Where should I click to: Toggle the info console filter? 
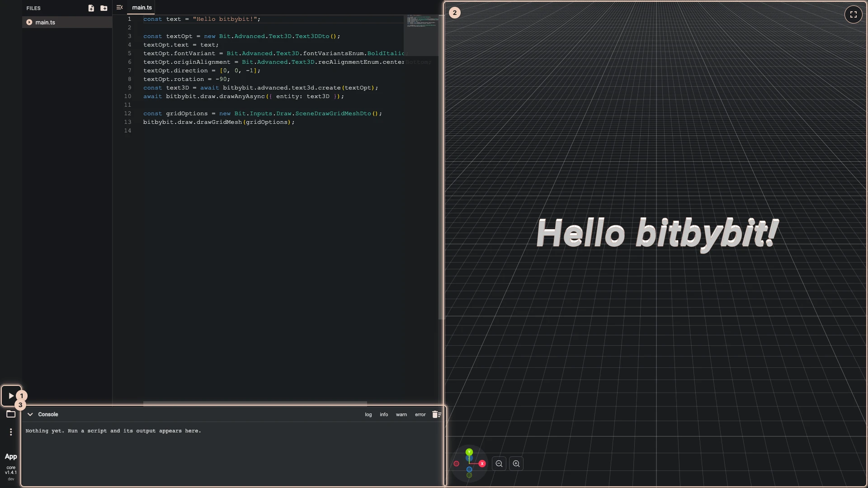pyautogui.click(x=384, y=415)
